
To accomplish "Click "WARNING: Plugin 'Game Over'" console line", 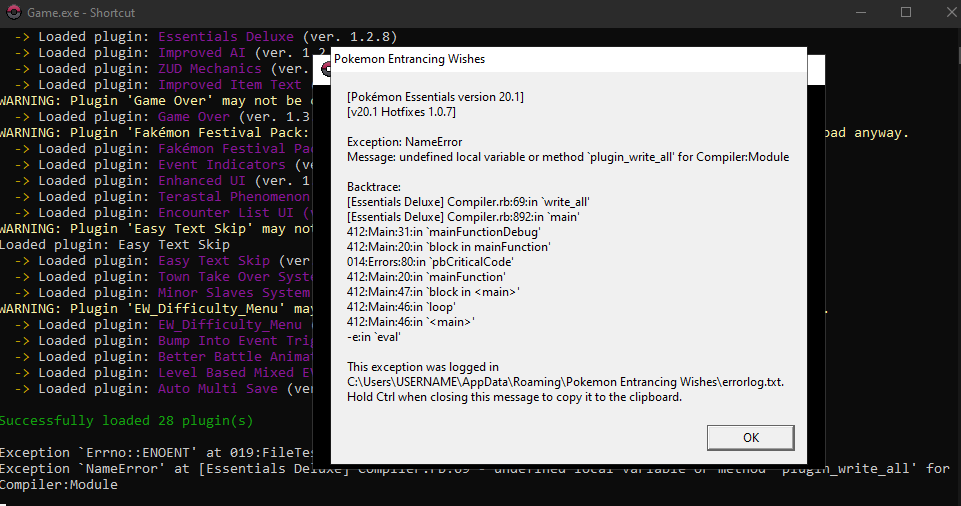I will tap(156, 100).
